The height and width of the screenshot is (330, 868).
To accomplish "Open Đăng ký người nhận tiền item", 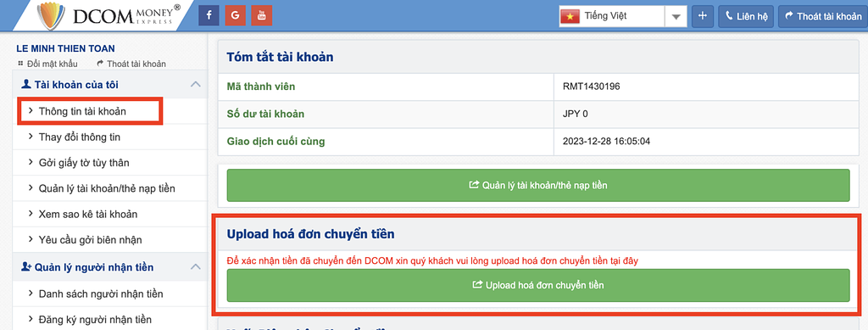I will tap(109, 320).
